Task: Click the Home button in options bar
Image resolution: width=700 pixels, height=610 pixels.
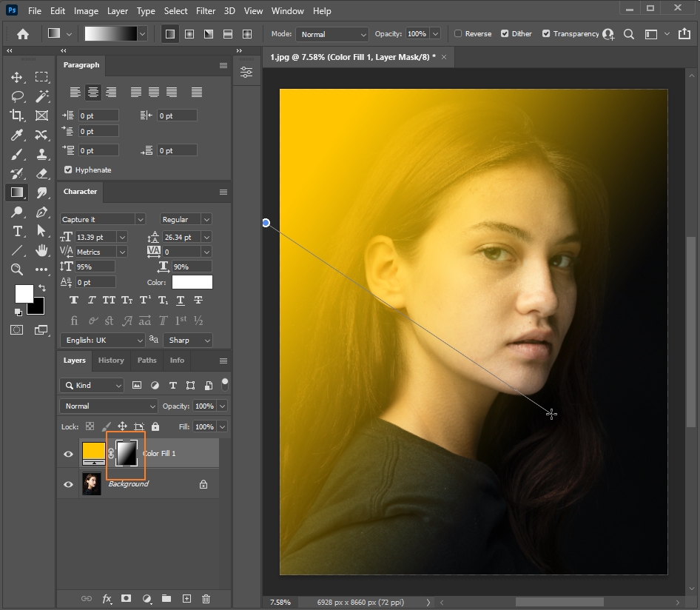Action: (x=23, y=34)
